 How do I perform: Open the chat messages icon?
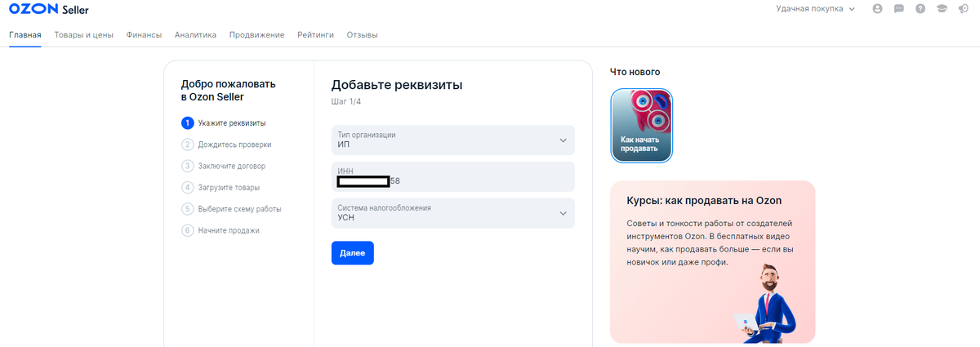click(x=899, y=9)
